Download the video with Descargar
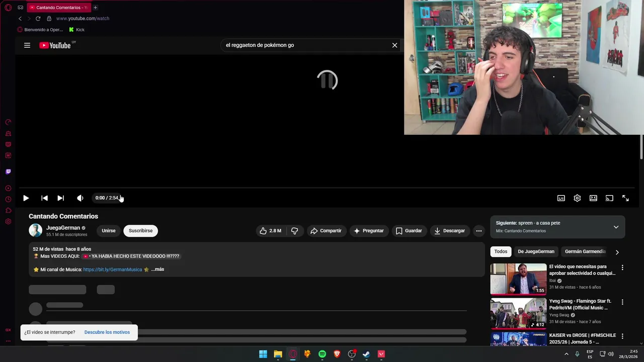644x362 pixels. [x=449, y=231]
